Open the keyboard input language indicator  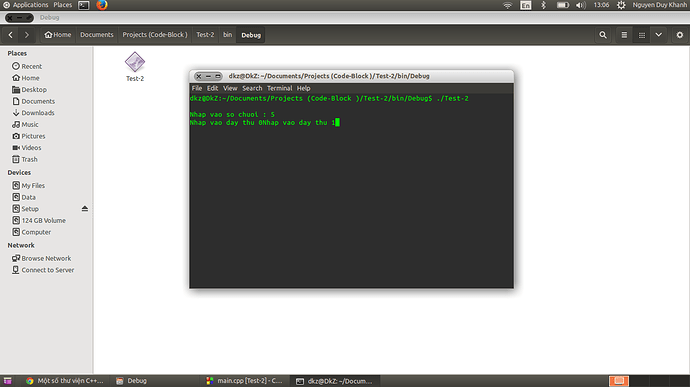(x=525, y=5)
